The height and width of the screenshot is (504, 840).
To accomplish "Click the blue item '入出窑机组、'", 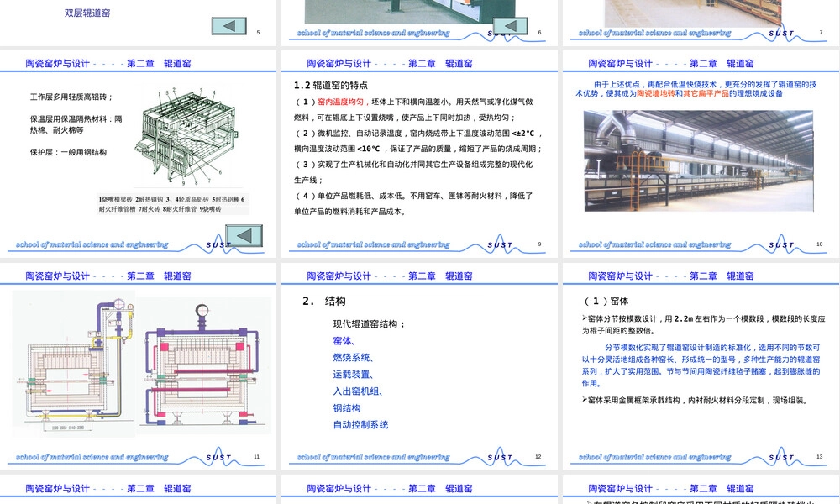I will click(358, 391).
